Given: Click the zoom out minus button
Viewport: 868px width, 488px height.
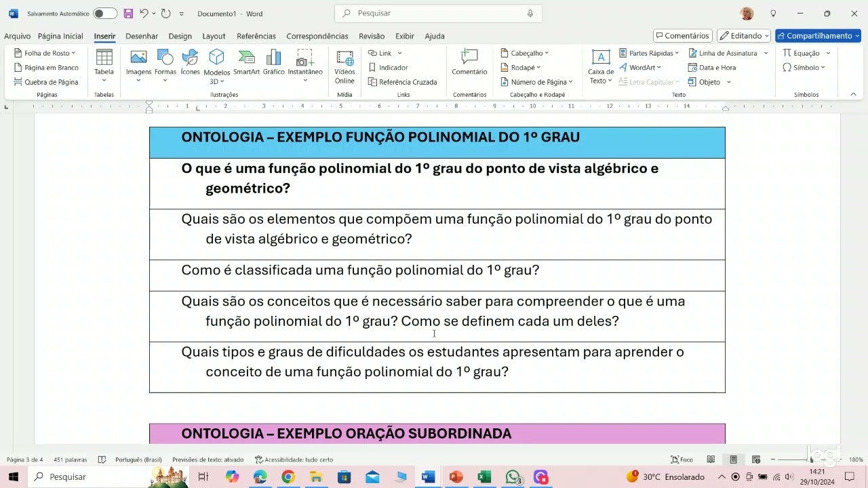Looking at the screenshot, I should [x=773, y=460].
